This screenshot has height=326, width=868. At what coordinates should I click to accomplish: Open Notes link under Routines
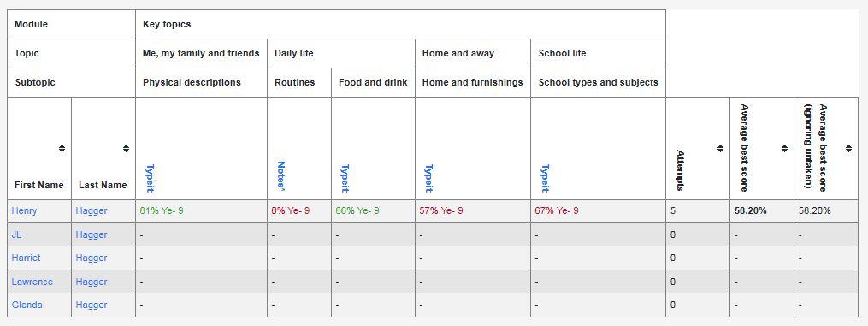click(281, 175)
